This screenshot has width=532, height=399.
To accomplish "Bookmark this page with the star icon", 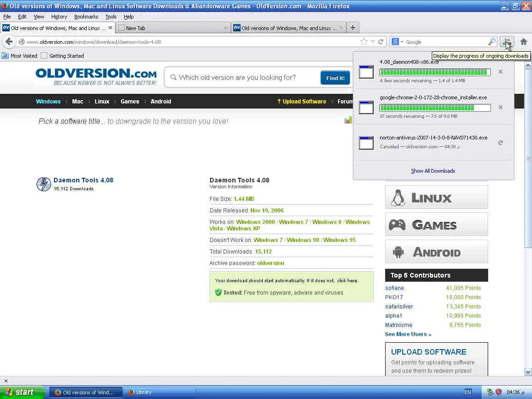I will [364, 42].
